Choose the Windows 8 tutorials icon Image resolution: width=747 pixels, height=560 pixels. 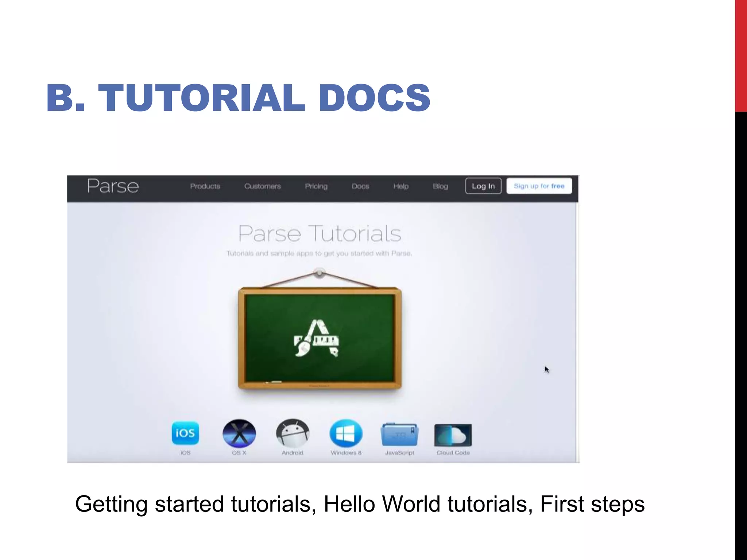[x=346, y=433]
